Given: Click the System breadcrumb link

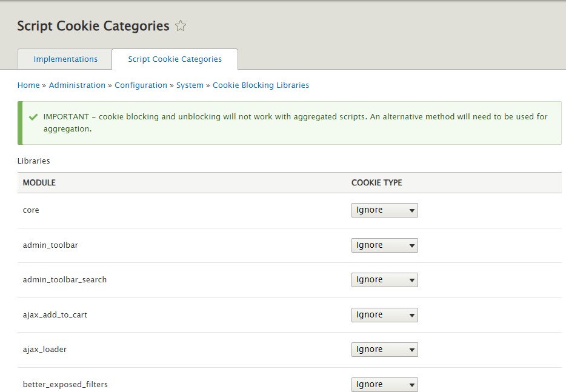Looking at the screenshot, I should click(190, 85).
